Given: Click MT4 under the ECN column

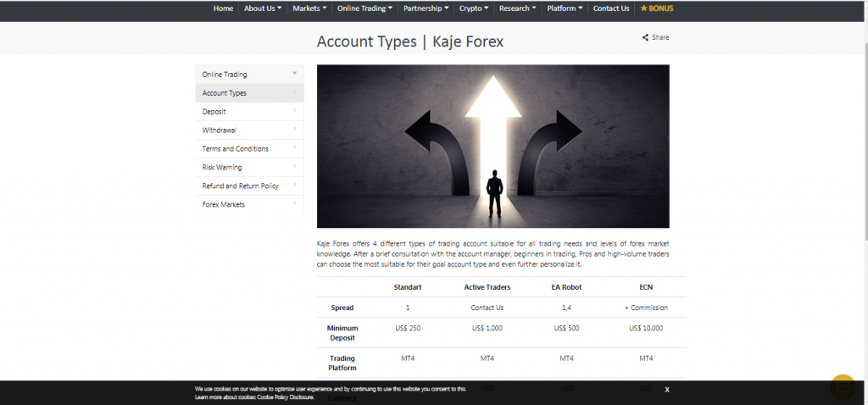Looking at the screenshot, I should coord(646,358).
